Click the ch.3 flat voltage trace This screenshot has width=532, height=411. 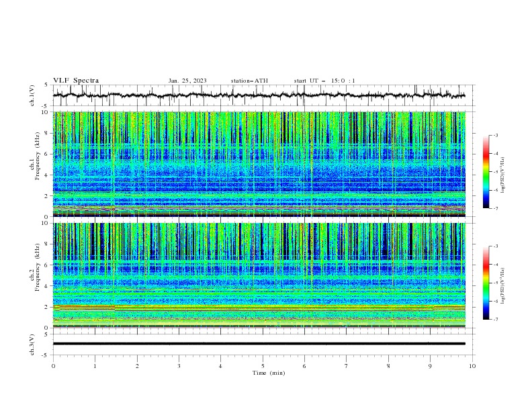click(259, 344)
